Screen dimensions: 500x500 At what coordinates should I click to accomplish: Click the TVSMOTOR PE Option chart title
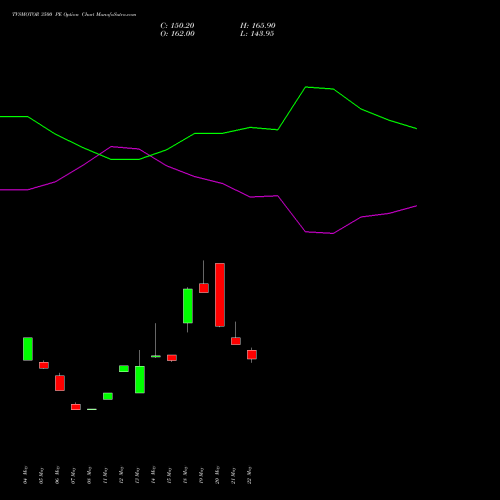click(x=74, y=15)
